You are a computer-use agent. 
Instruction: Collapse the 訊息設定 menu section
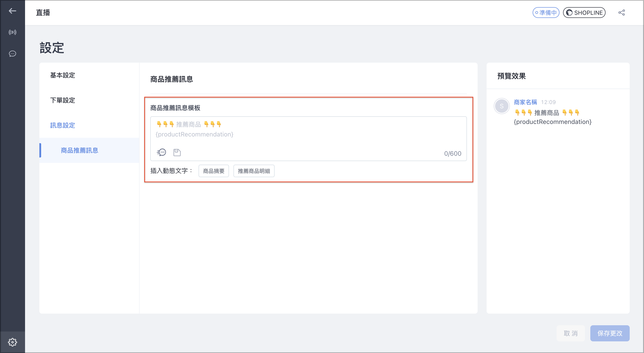[x=63, y=125]
